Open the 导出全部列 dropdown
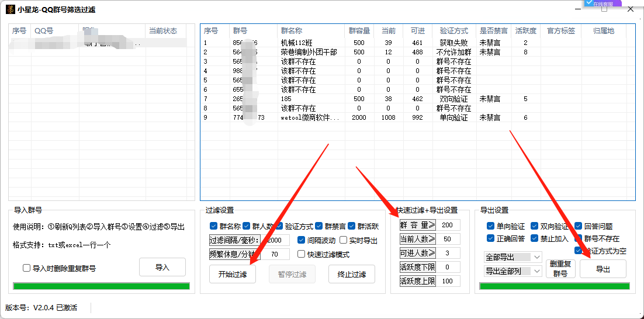The height and width of the screenshot is (319, 644). 513,271
